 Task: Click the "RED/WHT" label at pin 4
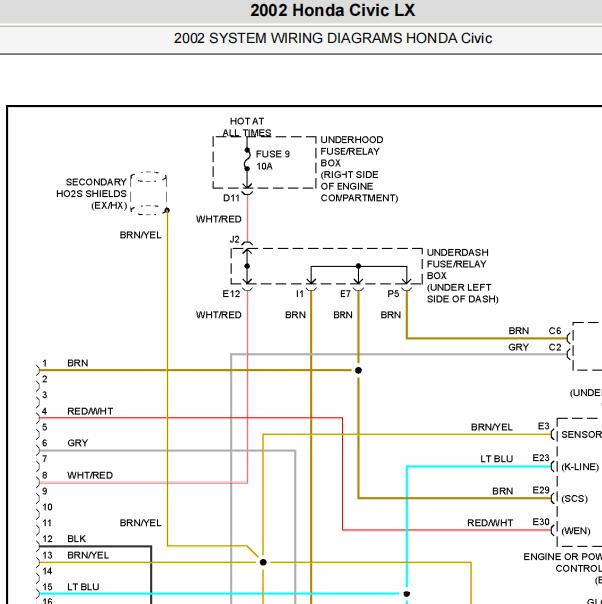(90, 411)
